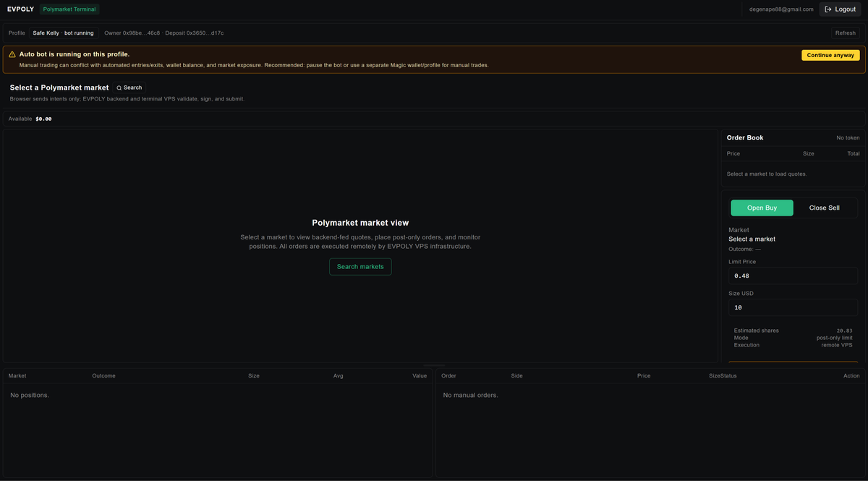Click the Estimated shares value 20.83
This screenshot has height=481, width=868.
(x=844, y=331)
